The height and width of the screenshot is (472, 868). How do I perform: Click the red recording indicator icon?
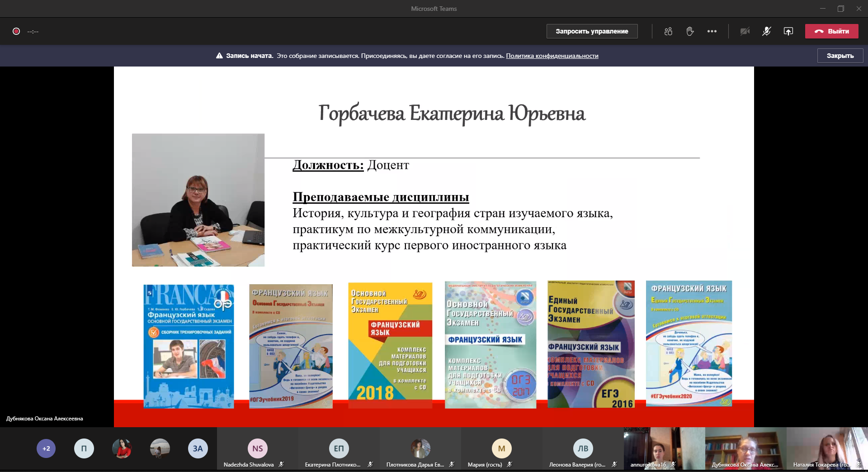(16, 31)
